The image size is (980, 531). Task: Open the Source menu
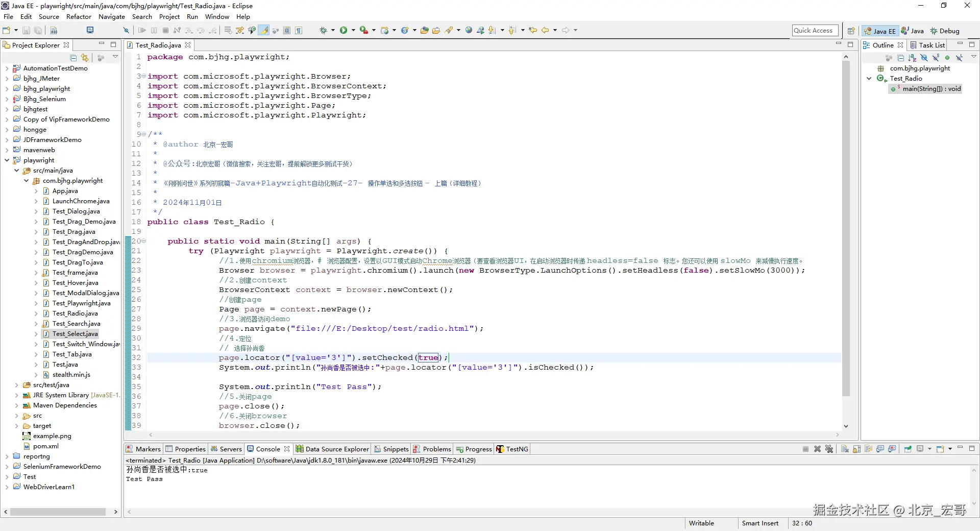tap(49, 16)
